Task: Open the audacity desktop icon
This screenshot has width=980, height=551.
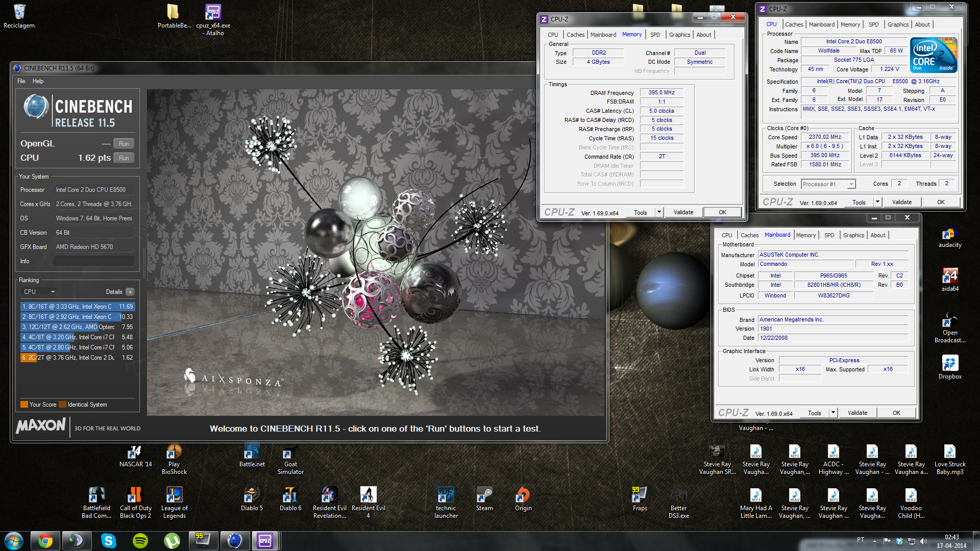Action: coord(950,238)
